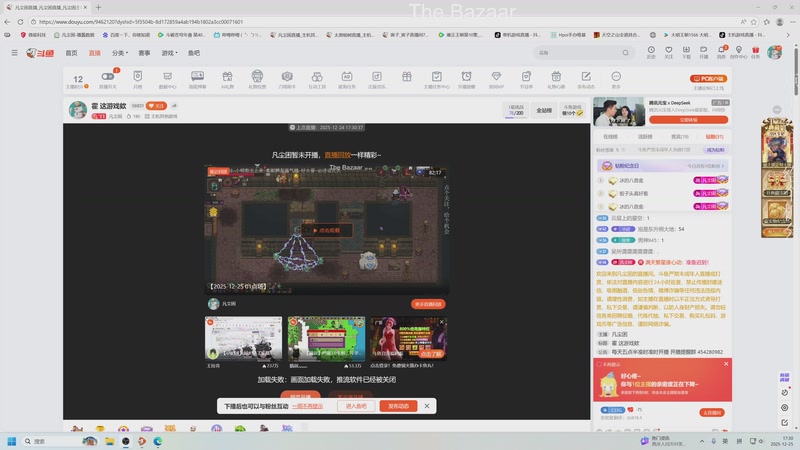This screenshot has height=450, width=800.
Task: Click the orange 更多直播回放 button
Action: 428,304
